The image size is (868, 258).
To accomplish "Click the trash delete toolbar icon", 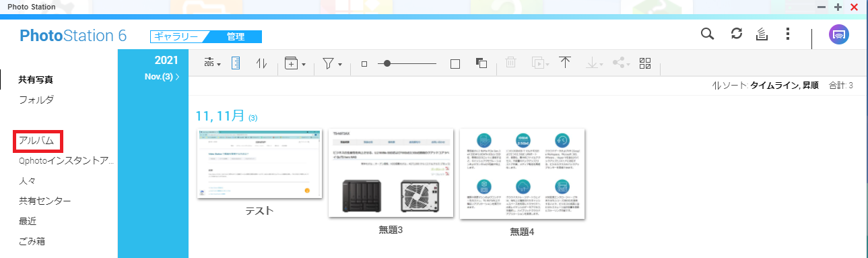I will tap(511, 63).
